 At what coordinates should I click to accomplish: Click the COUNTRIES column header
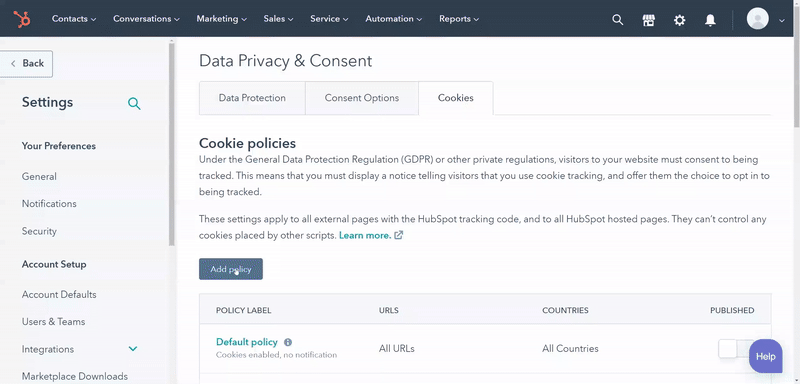[565, 310]
